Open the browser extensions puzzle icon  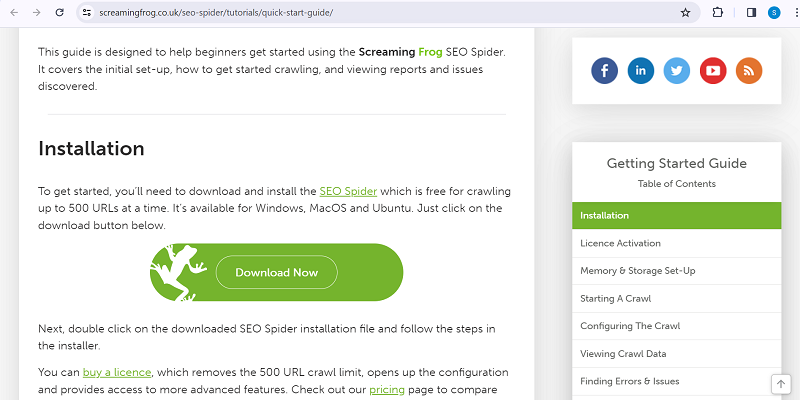(x=718, y=13)
